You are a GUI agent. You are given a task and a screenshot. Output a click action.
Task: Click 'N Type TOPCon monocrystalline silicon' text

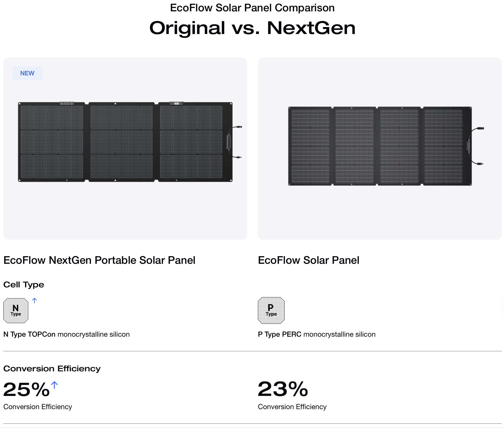pyautogui.click(x=67, y=334)
